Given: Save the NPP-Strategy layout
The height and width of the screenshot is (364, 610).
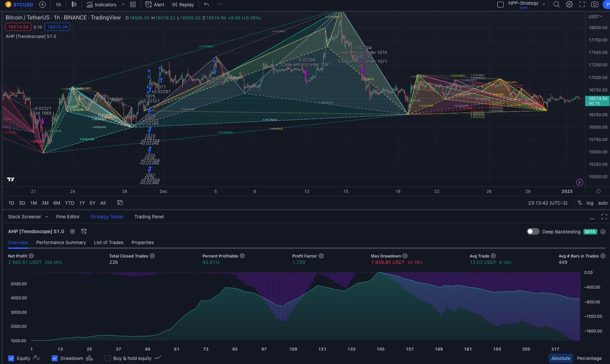Looking at the screenshot, I should 523,8.
